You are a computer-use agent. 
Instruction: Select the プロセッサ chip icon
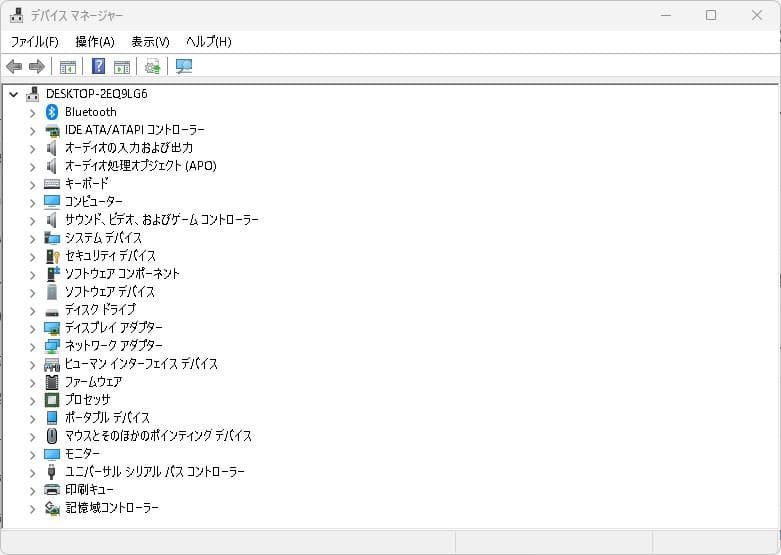coord(53,400)
